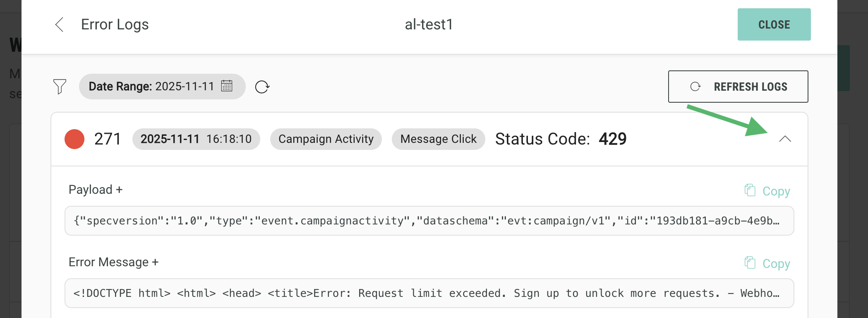Click the Error Message clipboard copy icon

coord(750,263)
